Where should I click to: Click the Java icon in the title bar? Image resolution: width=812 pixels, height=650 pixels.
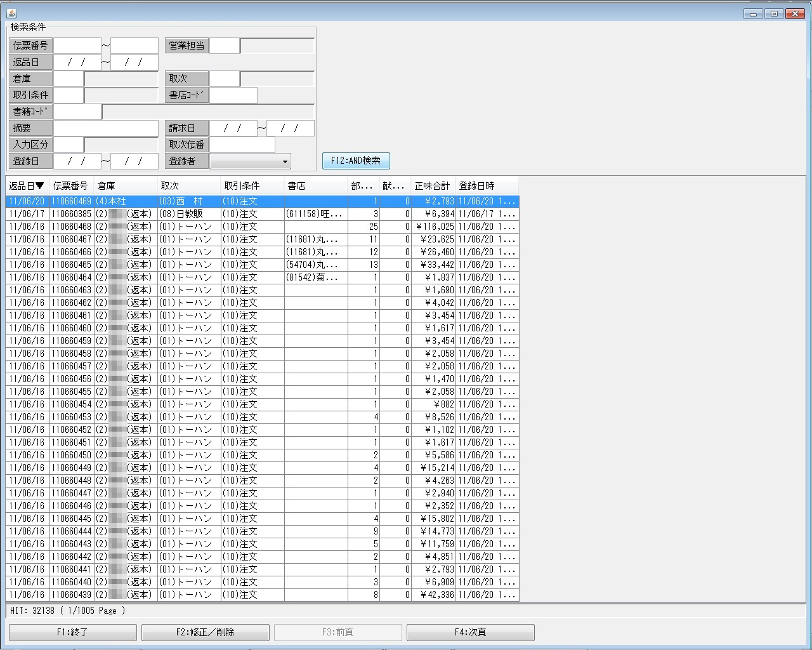click(x=11, y=13)
